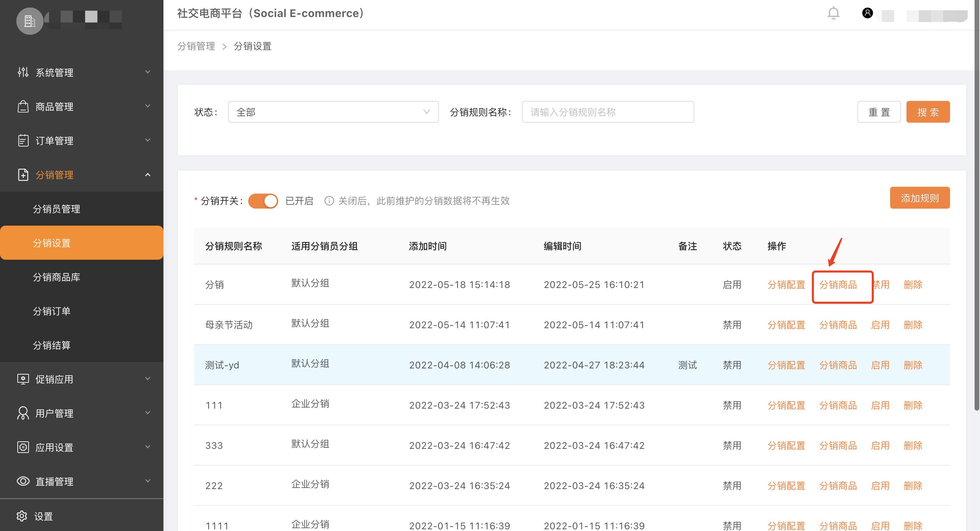Click the 编辑时间 column header
The image size is (980, 531).
point(563,246)
